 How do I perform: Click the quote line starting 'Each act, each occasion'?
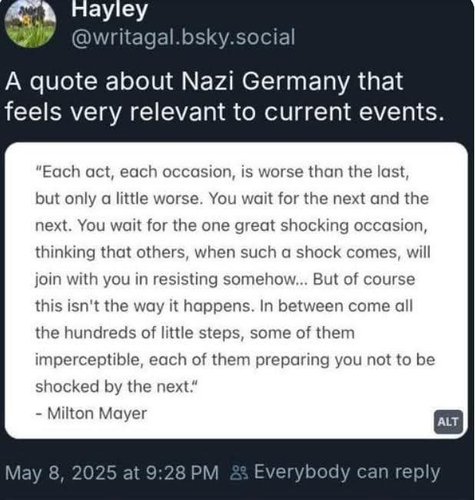[x=222, y=172]
